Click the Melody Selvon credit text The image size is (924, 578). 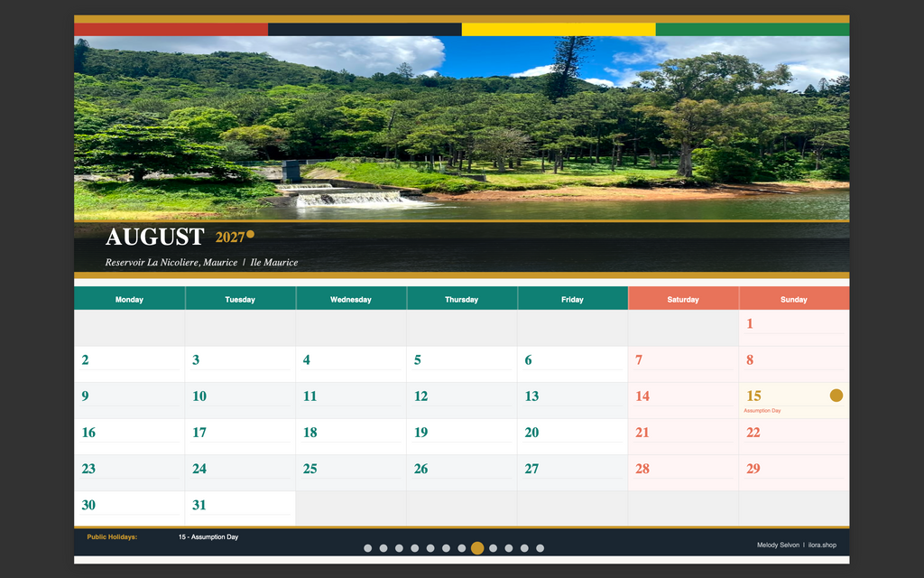click(778, 545)
